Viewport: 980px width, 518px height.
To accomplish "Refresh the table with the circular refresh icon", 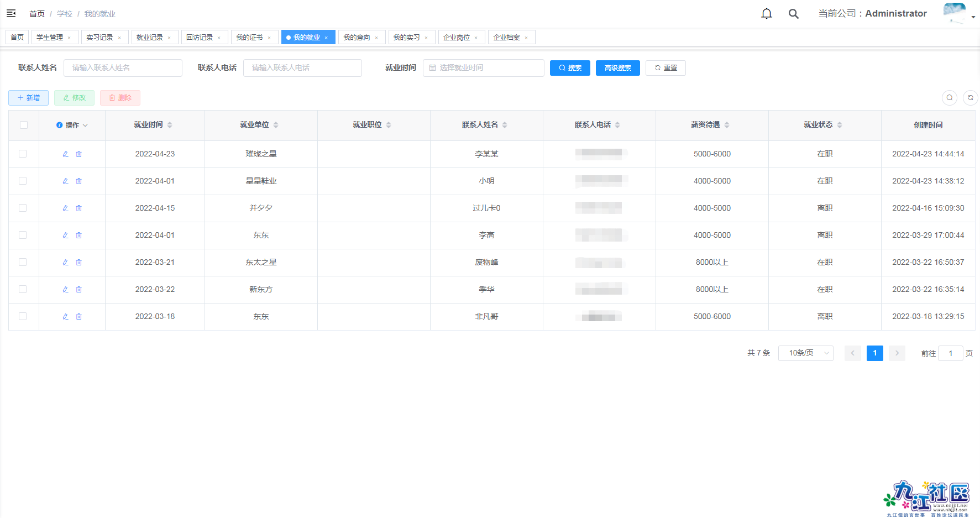I will [971, 97].
